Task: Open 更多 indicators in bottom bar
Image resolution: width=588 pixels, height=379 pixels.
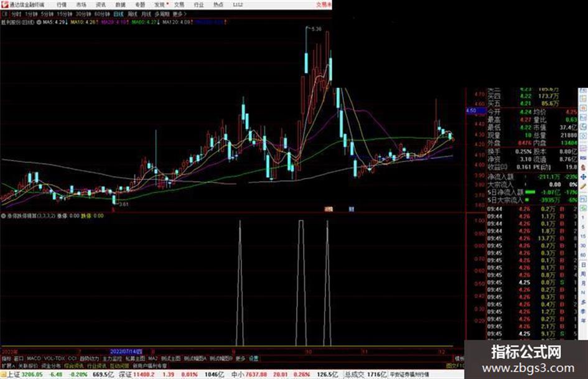Action: tap(240, 358)
